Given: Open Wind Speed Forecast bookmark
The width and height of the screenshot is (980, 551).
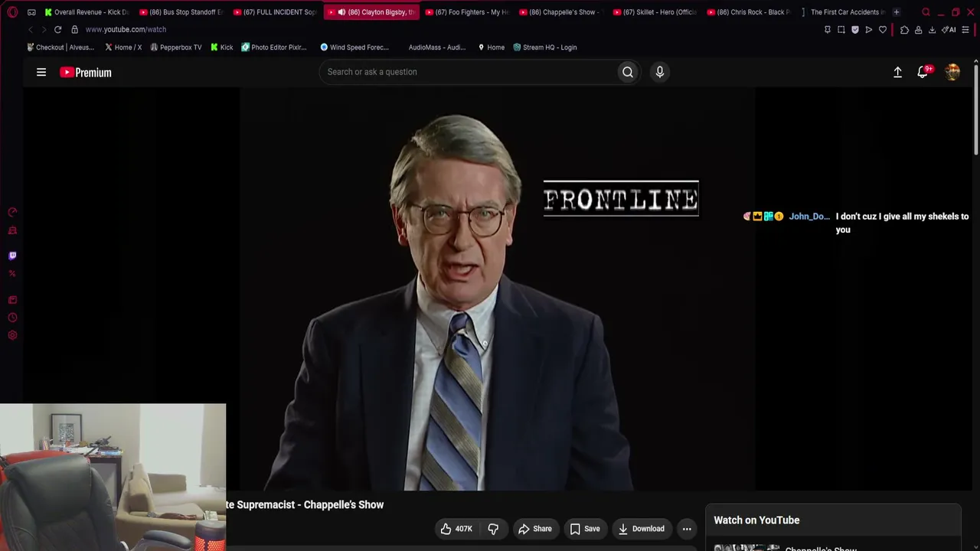Looking at the screenshot, I should [x=354, y=47].
